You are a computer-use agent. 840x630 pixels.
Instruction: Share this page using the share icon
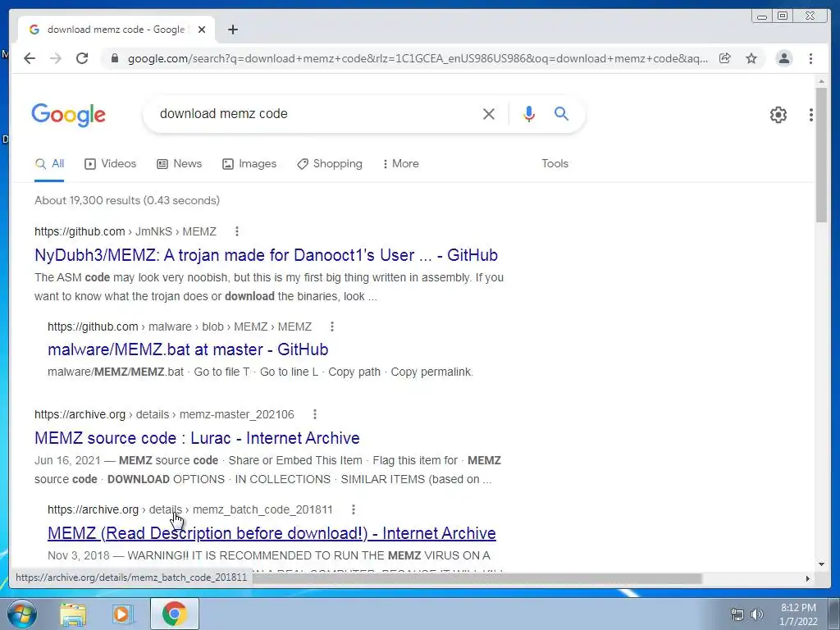pos(725,58)
